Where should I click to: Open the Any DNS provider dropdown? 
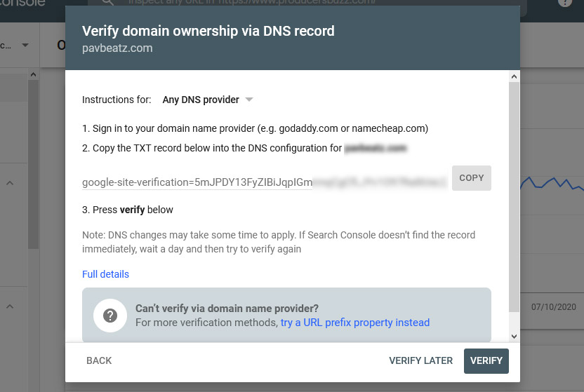pyautogui.click(x=208, y=100)
